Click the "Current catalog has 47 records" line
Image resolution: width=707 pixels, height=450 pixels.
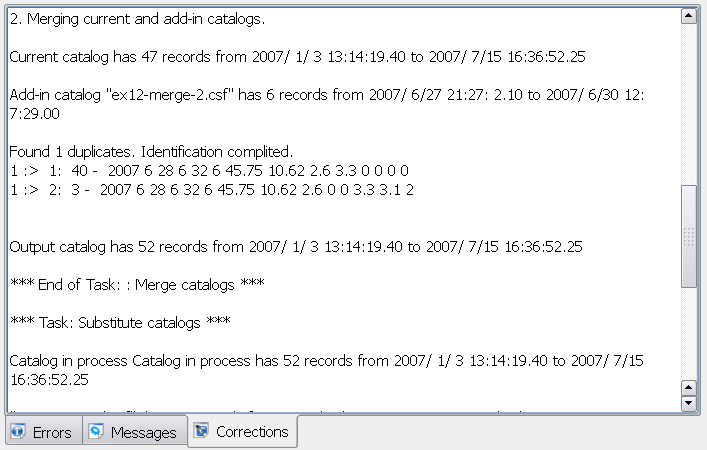point(297,57)
